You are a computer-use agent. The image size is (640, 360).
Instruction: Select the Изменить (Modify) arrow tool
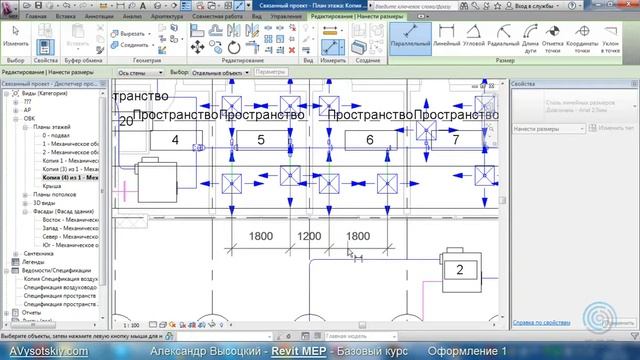click(16, 36)
